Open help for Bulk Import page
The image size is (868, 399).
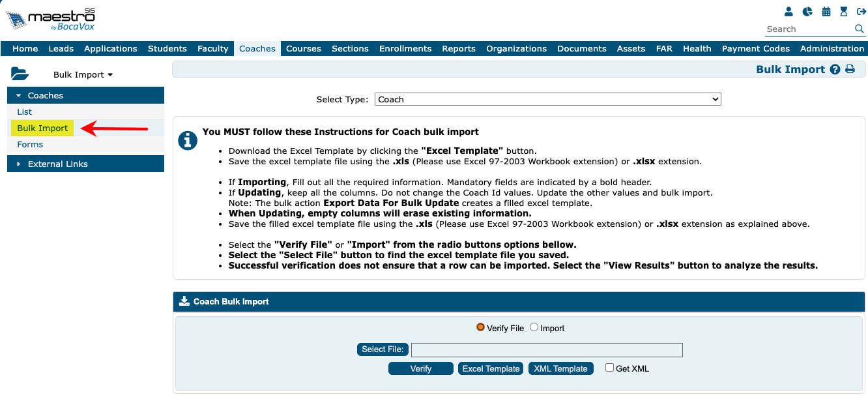tap(835, 70)
